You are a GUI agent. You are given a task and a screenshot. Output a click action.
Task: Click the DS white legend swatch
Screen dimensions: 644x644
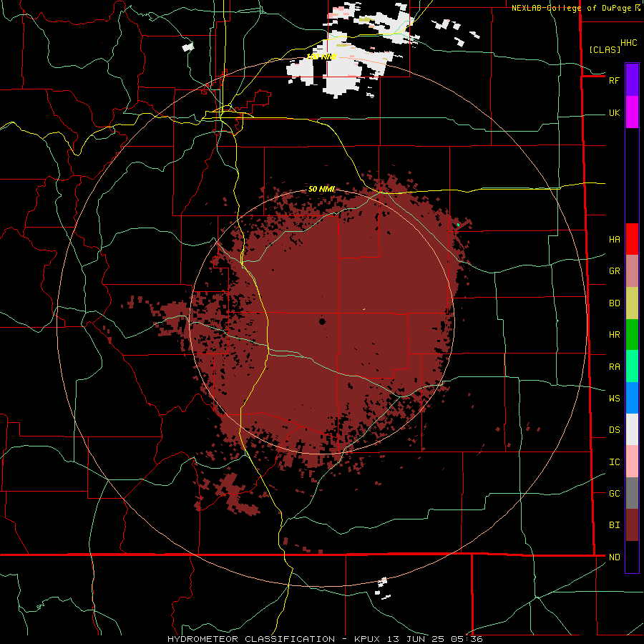pyautogui.click(x=632, y=429)
